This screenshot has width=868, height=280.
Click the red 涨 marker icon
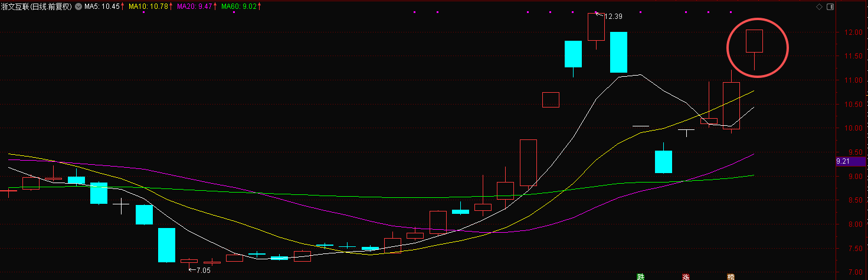686,276
